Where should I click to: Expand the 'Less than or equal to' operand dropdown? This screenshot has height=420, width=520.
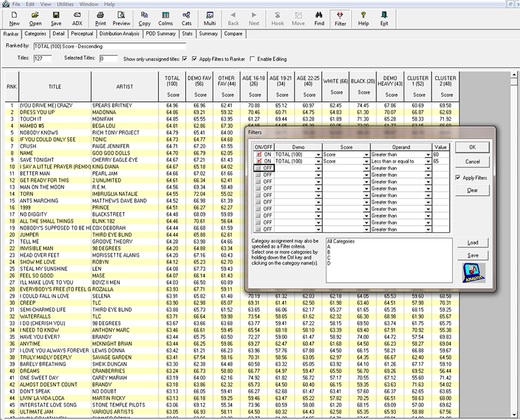pos(428,161)
